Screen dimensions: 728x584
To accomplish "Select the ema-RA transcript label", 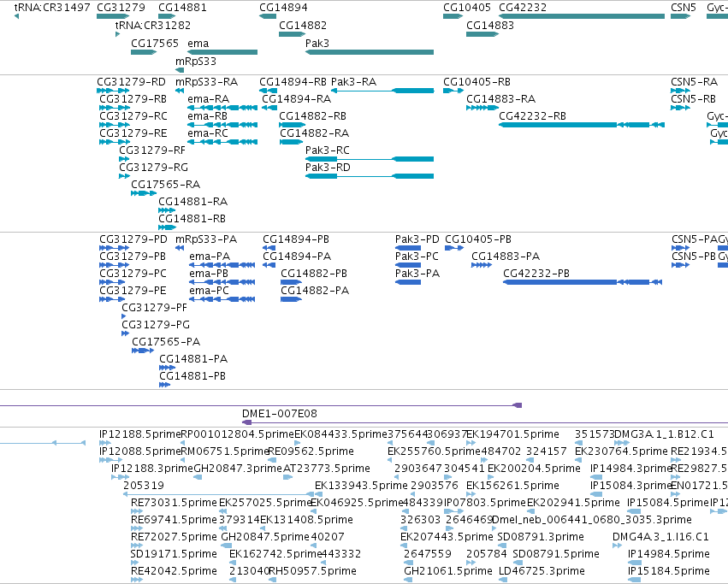I will pos(208,99).
